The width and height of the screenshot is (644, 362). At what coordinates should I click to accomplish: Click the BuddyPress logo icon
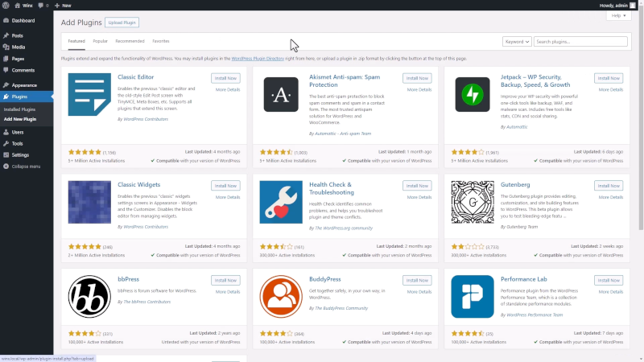coord(281,296)
